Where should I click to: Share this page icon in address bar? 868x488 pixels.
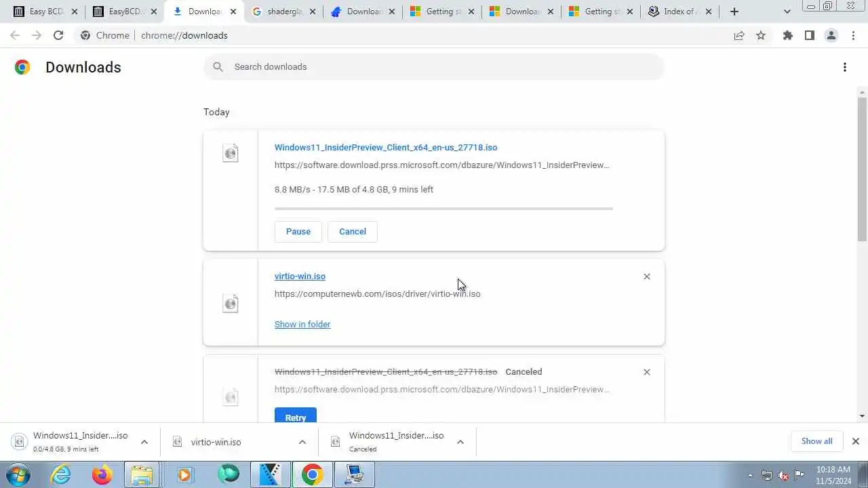[x=739, y=35]
